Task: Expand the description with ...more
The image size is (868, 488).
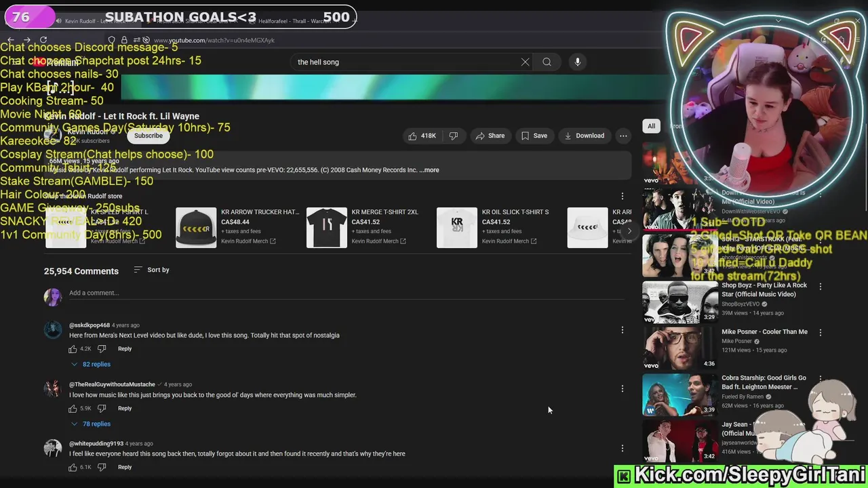Action: 429,170
